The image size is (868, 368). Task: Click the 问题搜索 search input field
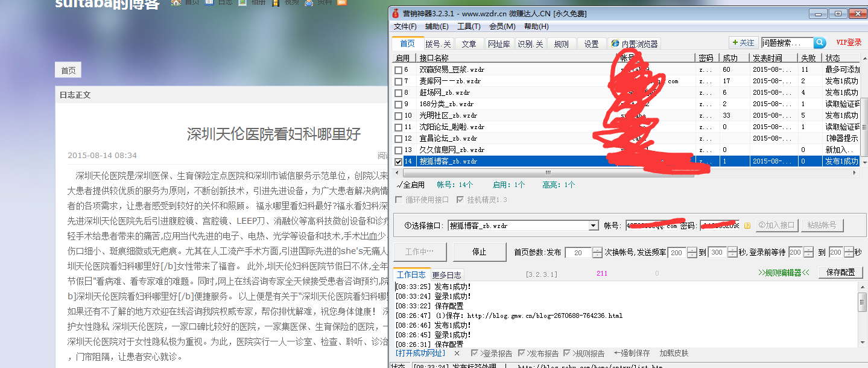pos(786,43)
